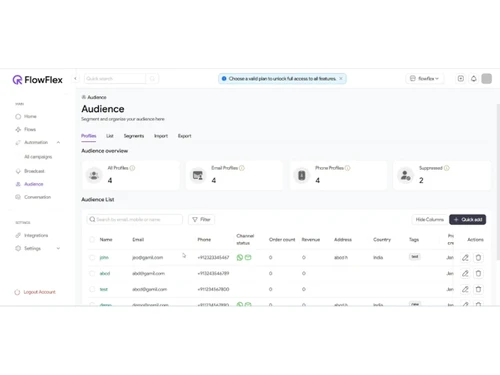Click the All Profiles info icon
Viewport: 500px width, 375px height.
click(x=132, y=168)
